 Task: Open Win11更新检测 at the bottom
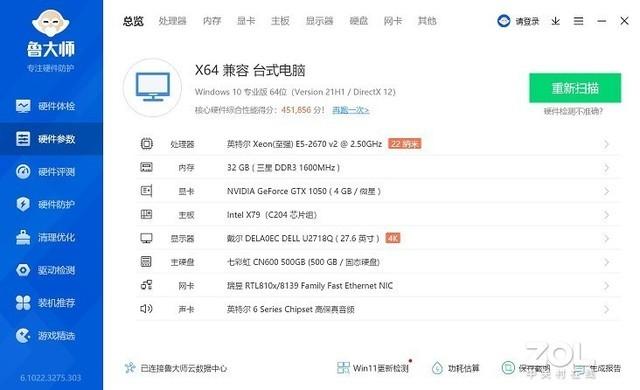[x=373, y=368]
